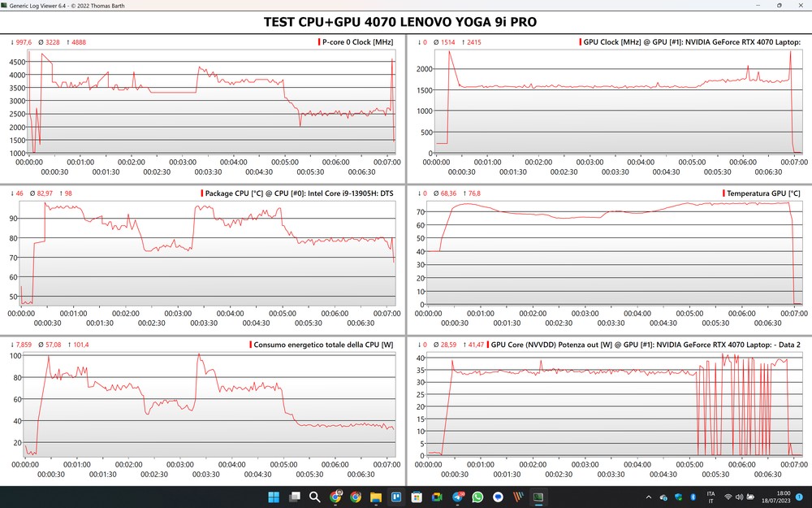The image size is (812, 508).
Task: Open File Explorer from the taskbar
Action: [x=376, y=497]
